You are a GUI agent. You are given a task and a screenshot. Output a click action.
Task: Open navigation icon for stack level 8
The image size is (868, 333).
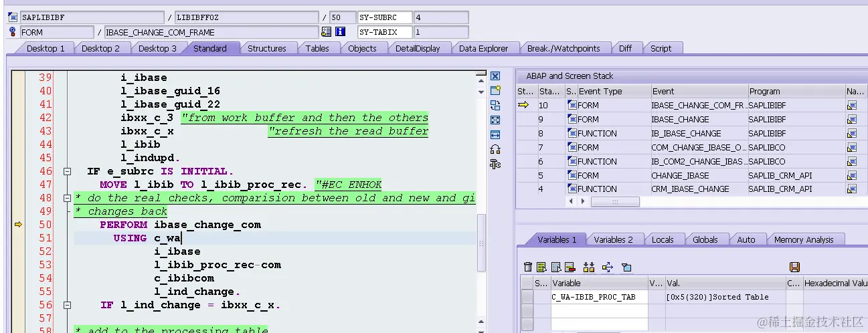click(x=852, y=133)
